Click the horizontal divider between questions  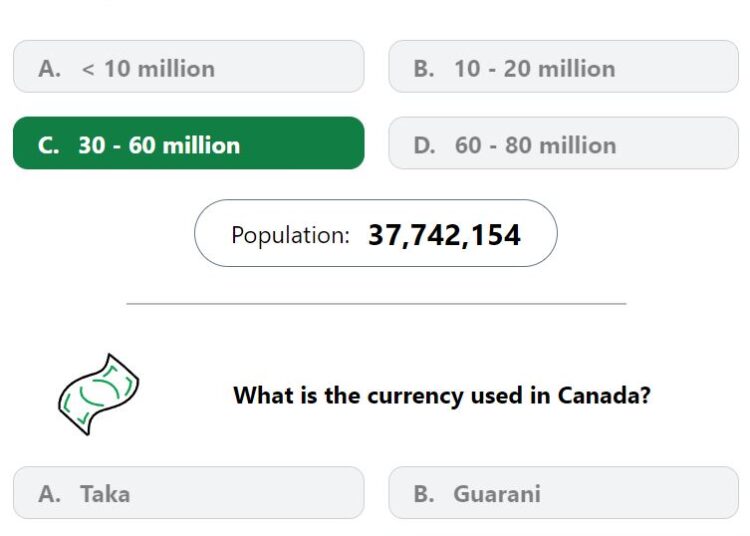pyautogui.click(x=376, y=303)
